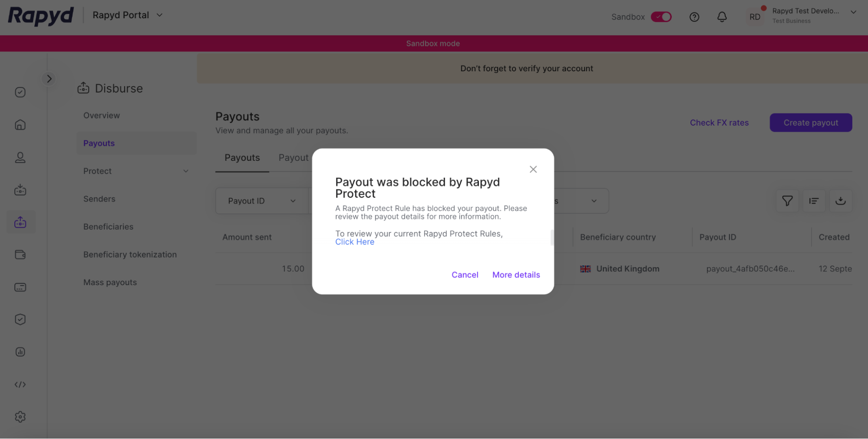Go to Mass payouts in the Disburse menu
Image resolution: width=868 pixels, height=439 pixels.
pos(110,282)
